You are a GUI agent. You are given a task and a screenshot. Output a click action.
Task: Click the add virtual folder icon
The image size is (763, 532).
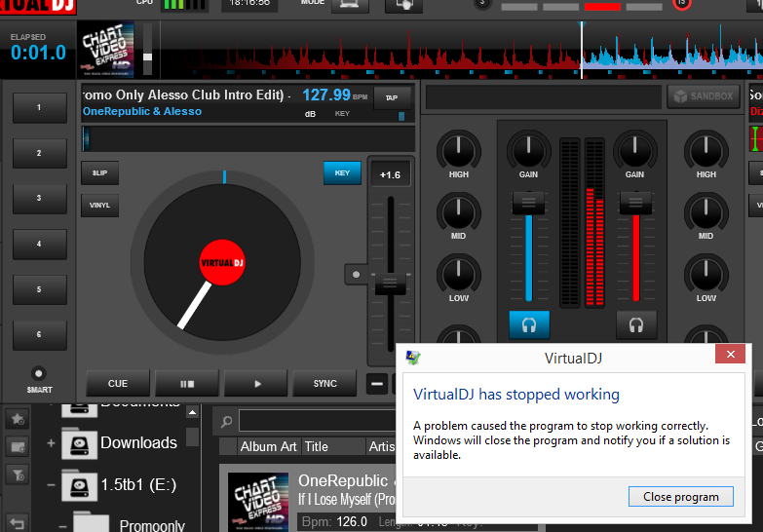17,446
